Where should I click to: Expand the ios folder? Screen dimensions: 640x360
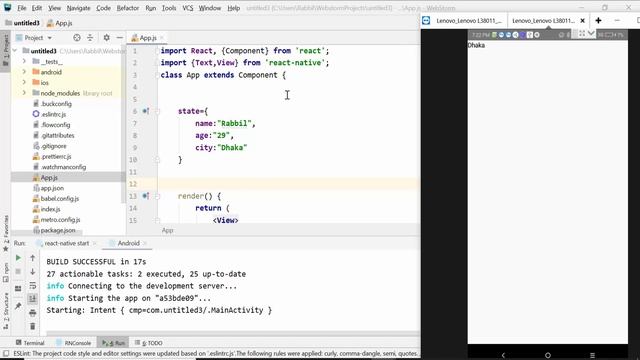pos(24,82)
